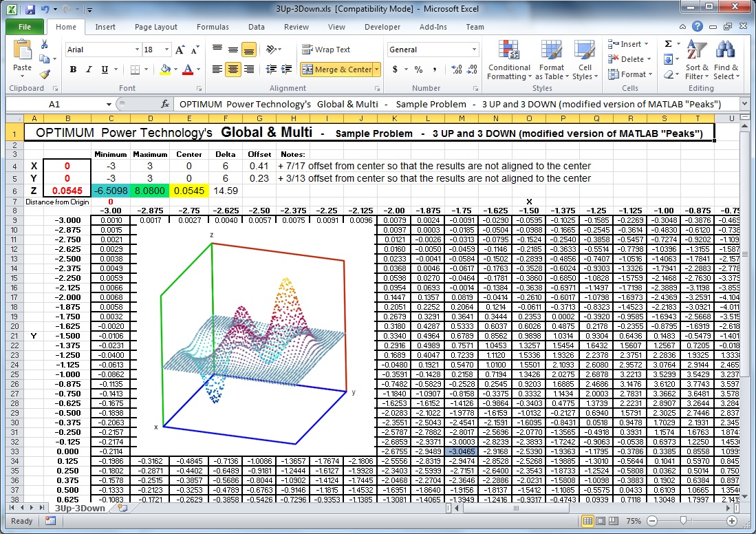
Task: Click the Increase Indent icon
Action: coord(286,70)
